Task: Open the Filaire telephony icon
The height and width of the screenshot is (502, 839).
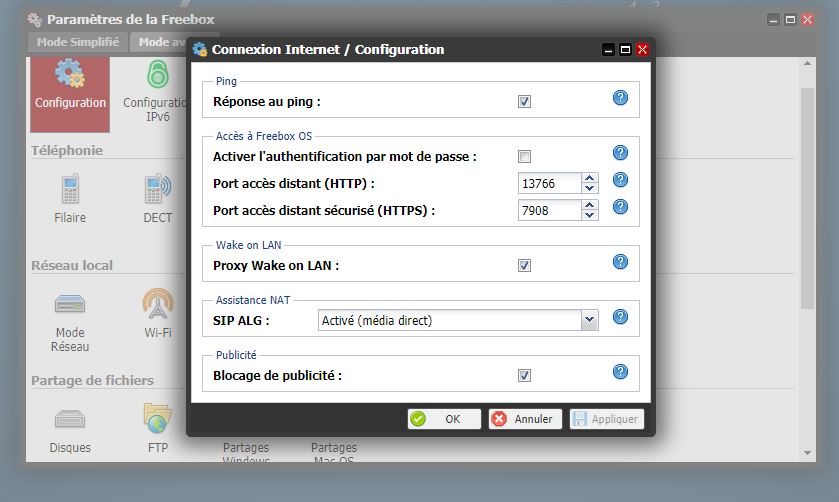Action: [x=69, y=197]
